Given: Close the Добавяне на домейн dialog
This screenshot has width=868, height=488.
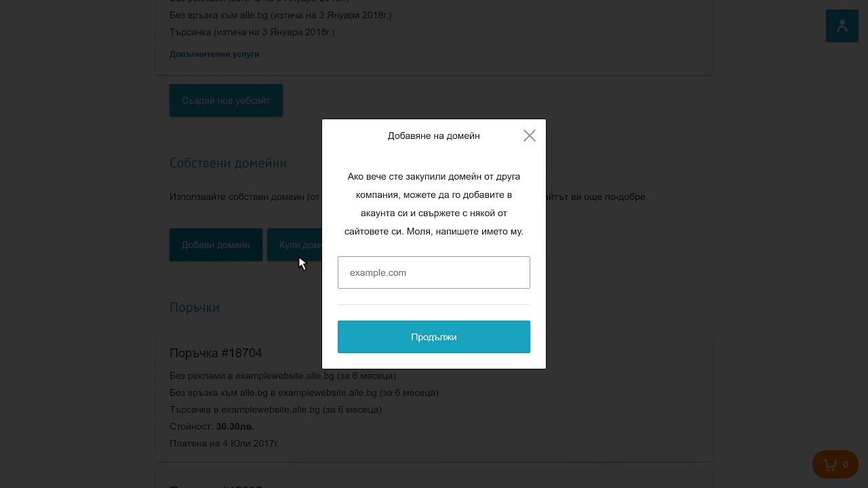Looking at the screenshot, I should tap(530, 136).
